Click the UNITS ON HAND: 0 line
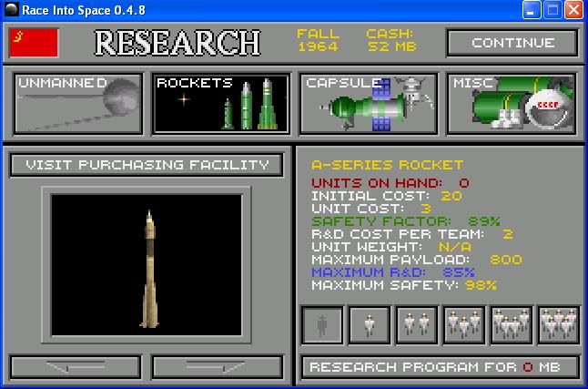Viewport: 588px width, 389px height. click(390, 183)
